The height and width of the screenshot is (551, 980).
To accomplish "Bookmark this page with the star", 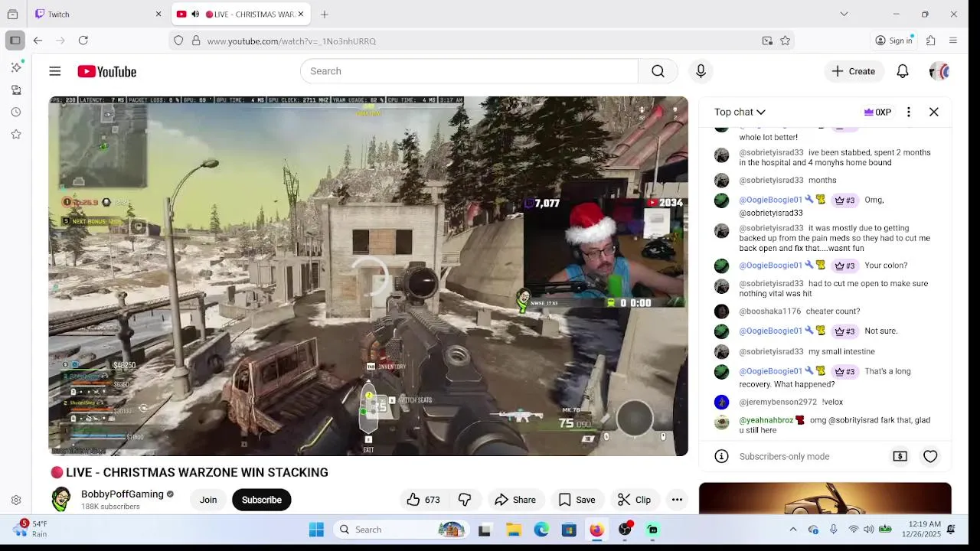I will (785, 41).
